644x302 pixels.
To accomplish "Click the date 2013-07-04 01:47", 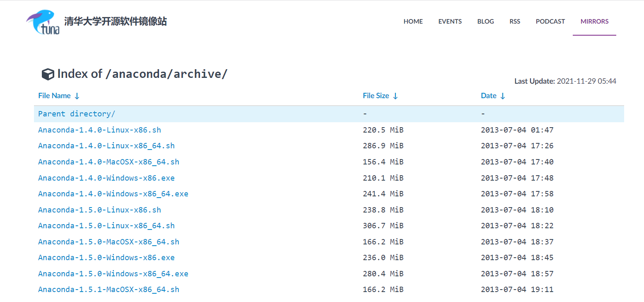I will coord(517,130).
